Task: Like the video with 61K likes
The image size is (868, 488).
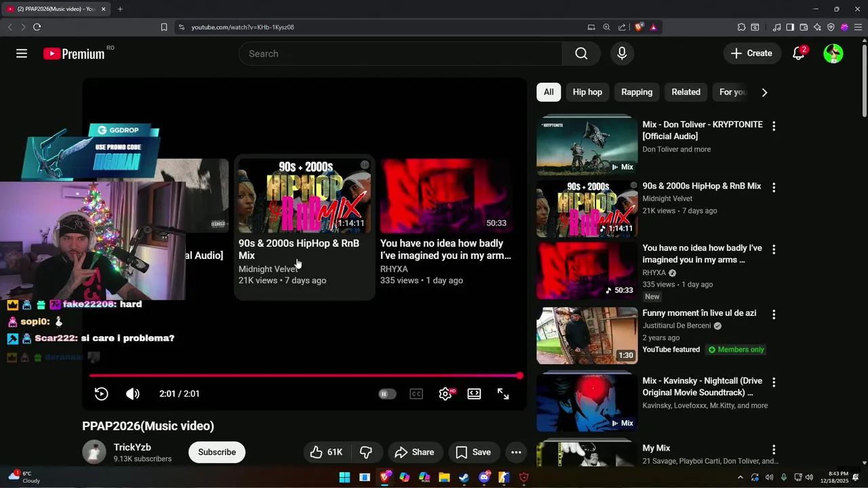Action: (x=326, y=452)
